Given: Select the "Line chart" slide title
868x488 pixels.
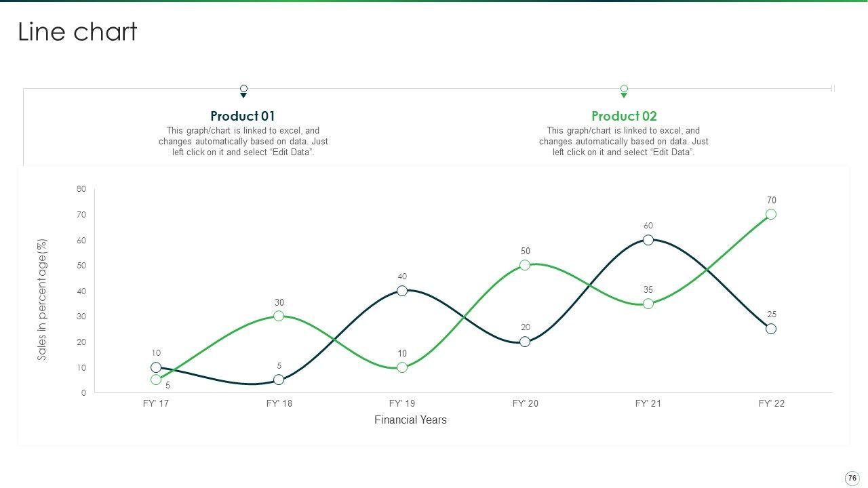Looking at the screenshot, I should click(x=77, y=32).
